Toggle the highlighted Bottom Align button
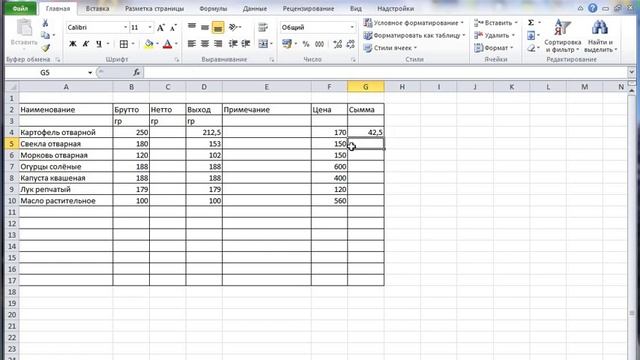 218,27
